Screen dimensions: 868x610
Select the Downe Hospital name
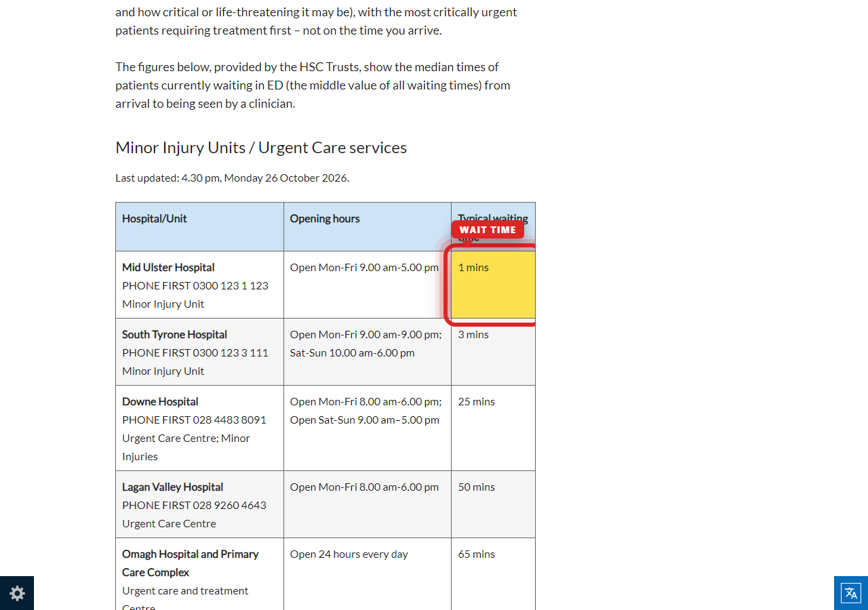point(160,401)
